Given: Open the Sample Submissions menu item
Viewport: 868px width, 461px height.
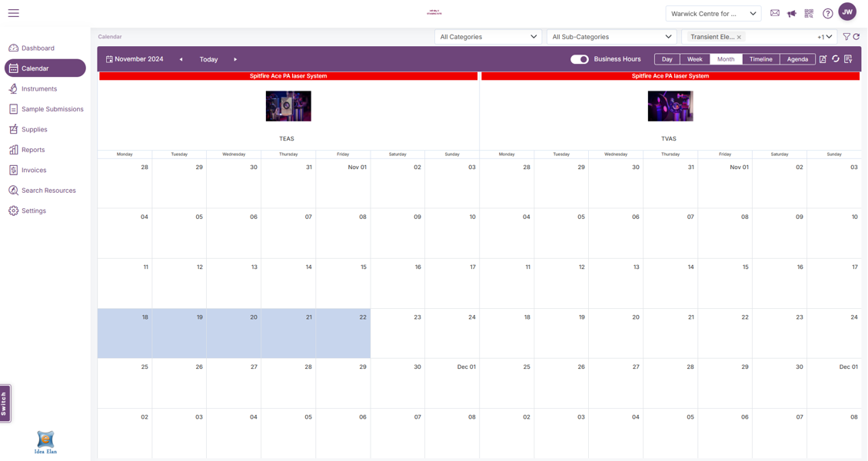Looking at the screenshot, I should [52, 109].
